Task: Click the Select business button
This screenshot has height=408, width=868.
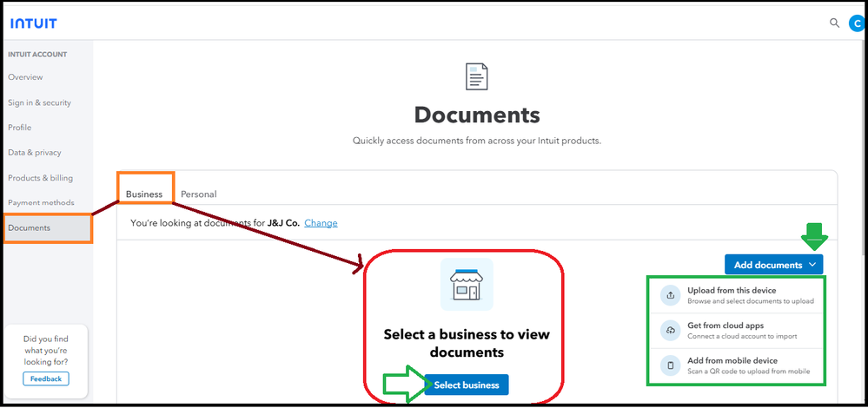Action: point(467,385)
